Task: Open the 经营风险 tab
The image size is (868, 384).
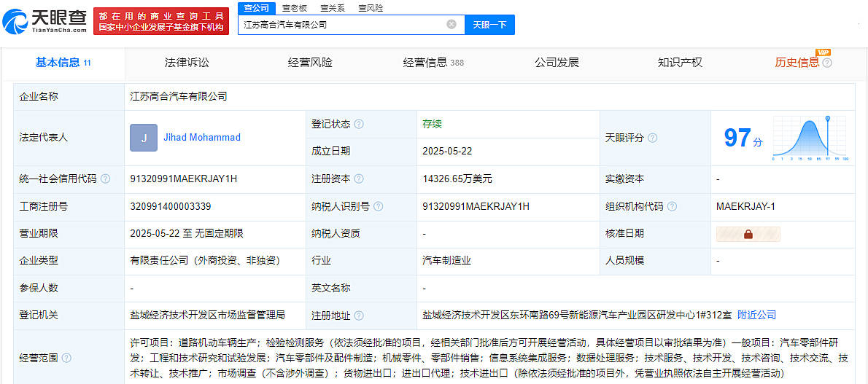Action: coord(310,63)
